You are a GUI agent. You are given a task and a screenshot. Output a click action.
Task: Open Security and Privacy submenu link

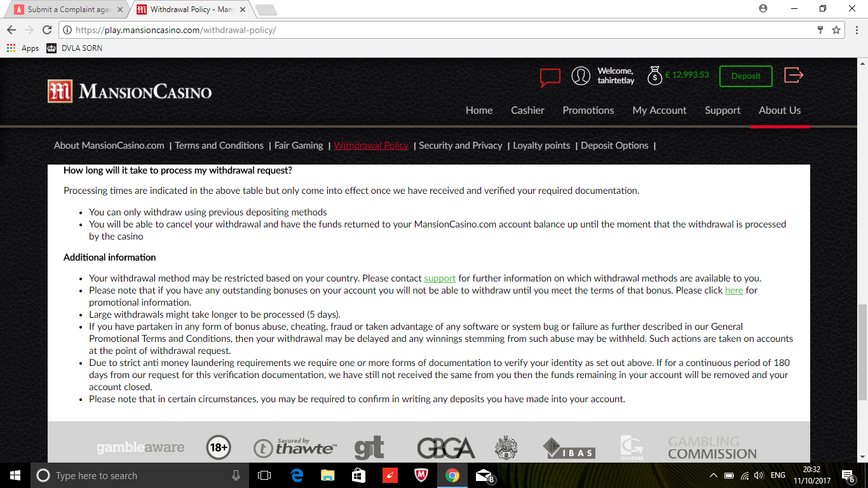click(x=461, y=146)
